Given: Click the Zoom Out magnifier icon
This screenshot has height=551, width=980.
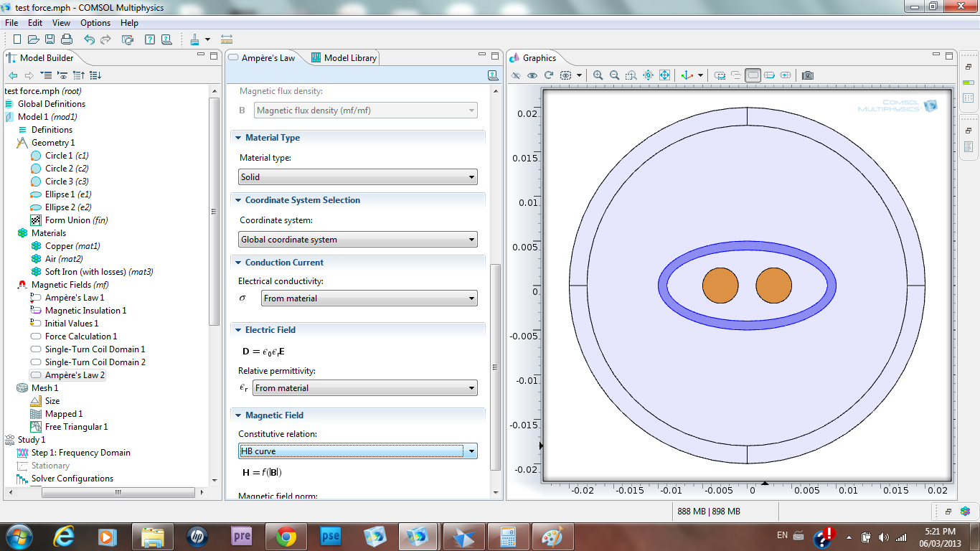Looking at the screenshot, I should (615, 75).
